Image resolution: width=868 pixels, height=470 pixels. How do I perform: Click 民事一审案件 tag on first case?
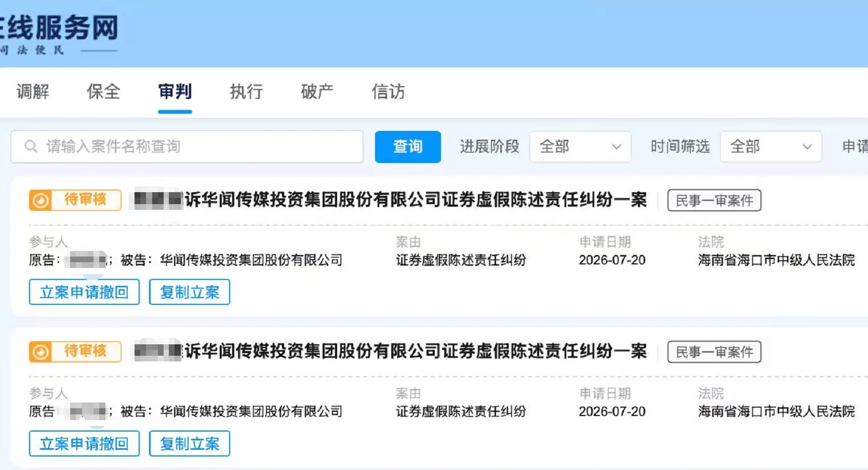tap(714, 200)
